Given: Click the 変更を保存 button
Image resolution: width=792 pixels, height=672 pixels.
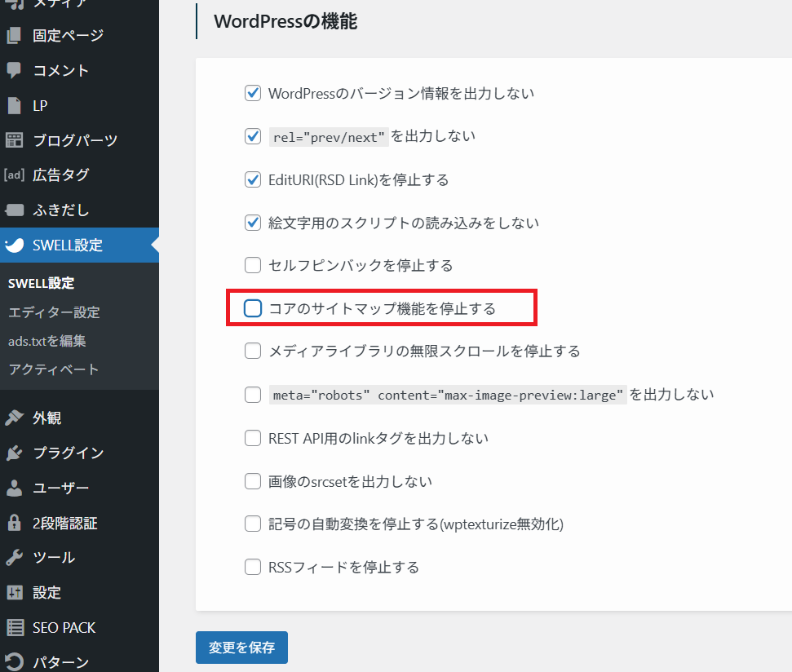Looking at the screenshot, I should (241, 648).
